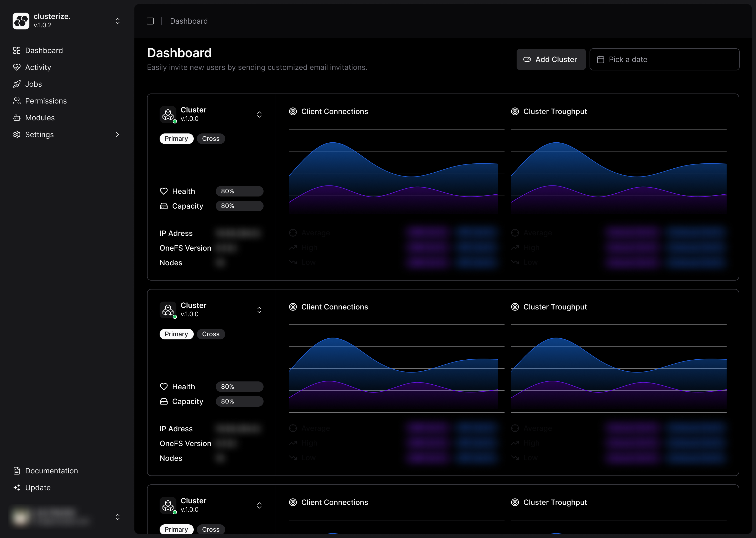Click the second cluster's Nodes label
The width and height of the screenshot is (756, 538).
(171, 458)
